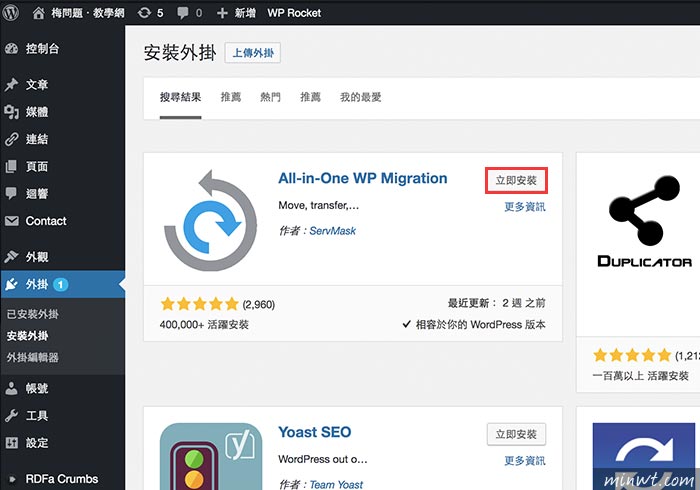Click the 頁面 pages icon
This screenshot has width=700, height=490.
(12, 166)
